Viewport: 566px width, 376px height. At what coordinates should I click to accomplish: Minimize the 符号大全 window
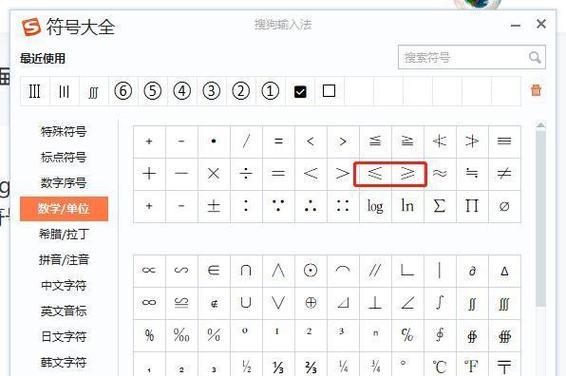click(x=516, y=25)
